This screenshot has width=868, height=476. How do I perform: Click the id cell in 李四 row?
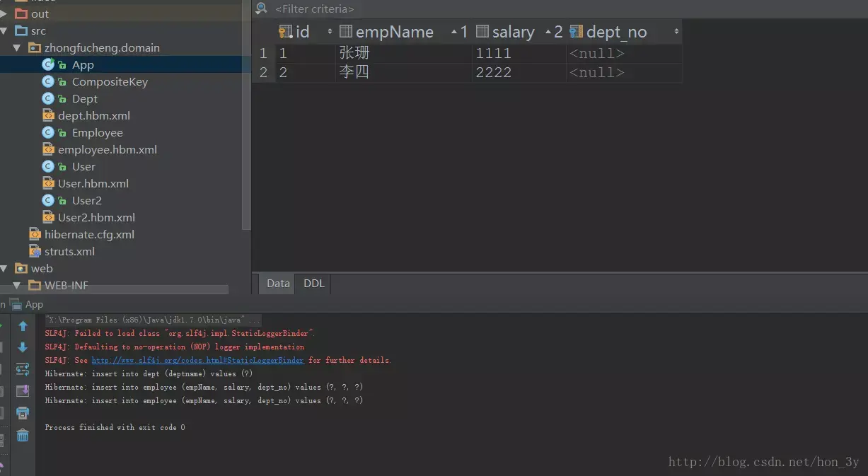305,72
